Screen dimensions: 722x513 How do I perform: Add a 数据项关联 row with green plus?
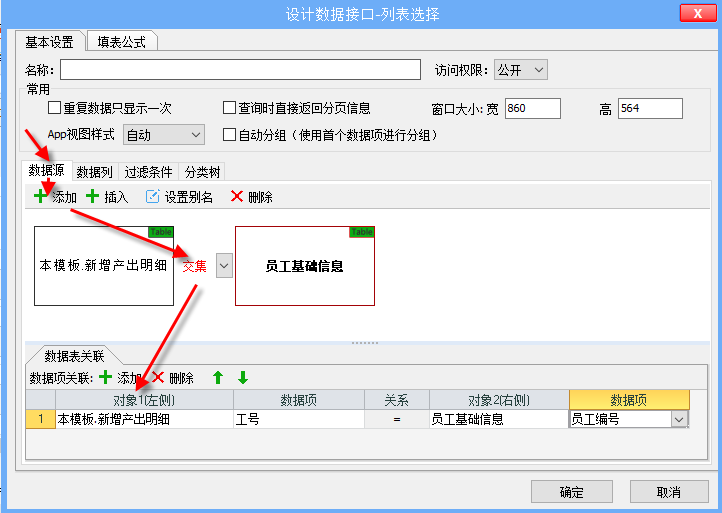[x=105, y=377]
